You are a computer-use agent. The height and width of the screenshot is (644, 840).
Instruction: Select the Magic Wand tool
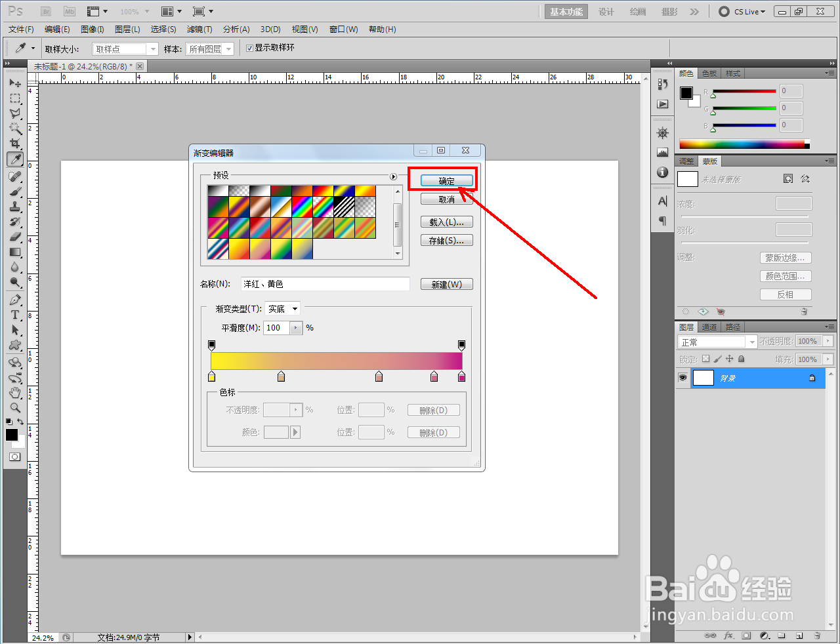(15, 129)
